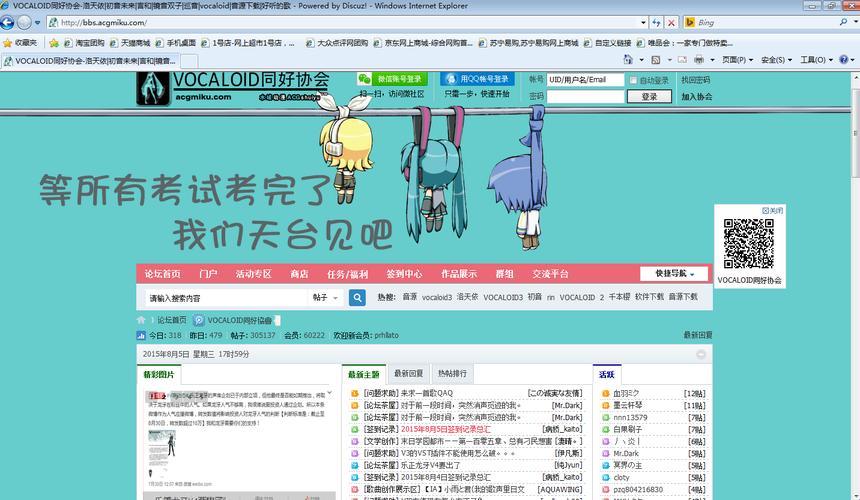Viewport: 860px width, 500px height.
Task: Open 作品展示 nav item
Action: click(459, 274)
